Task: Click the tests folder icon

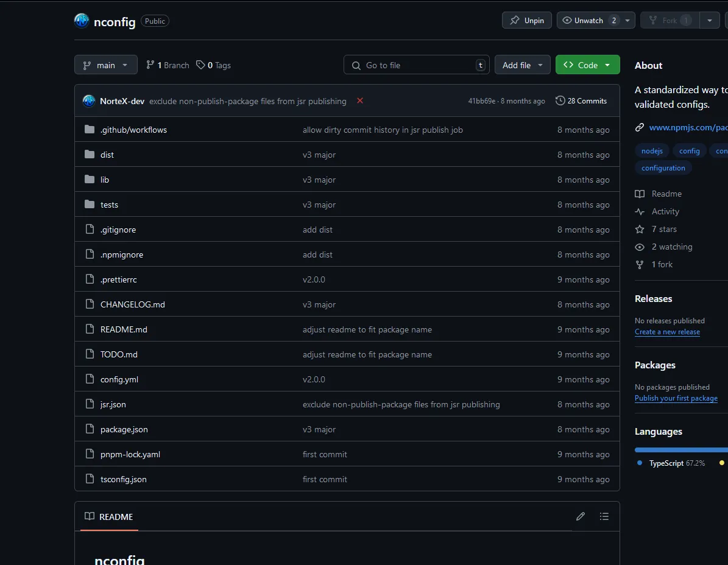Action: pyautogui.click(x=90, y=205)
